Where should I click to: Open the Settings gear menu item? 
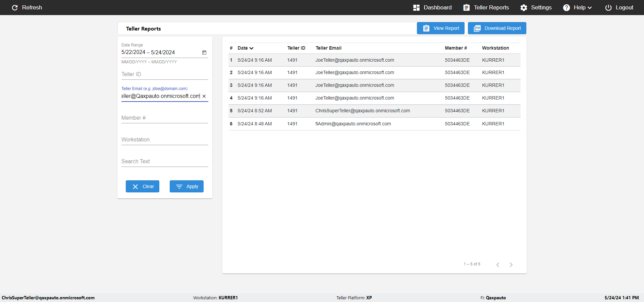coord(536,7)
